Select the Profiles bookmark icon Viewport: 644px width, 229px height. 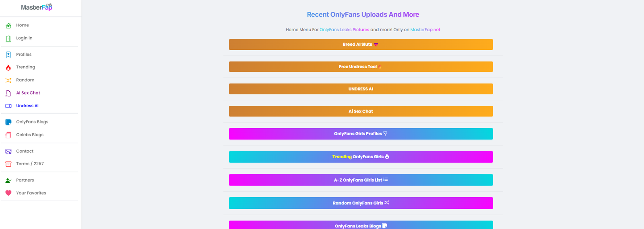[8, 55]
